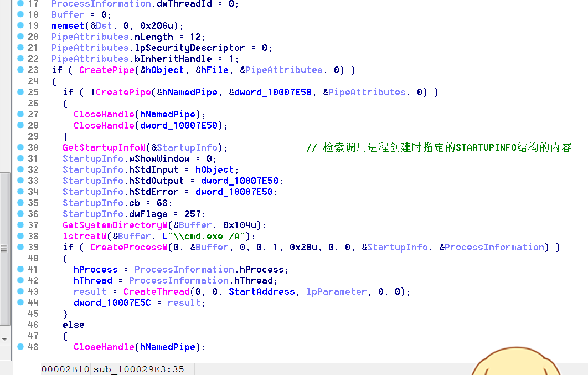Toggle breakpoint dot on line 39
588x375 pixels.
(x=20, y=247)
